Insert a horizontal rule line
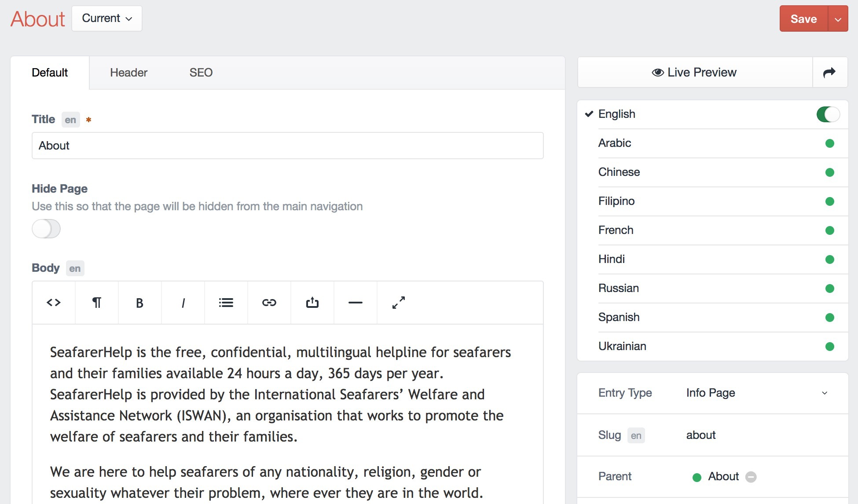Viewport: 858px width, 504px height. point(355,303)
